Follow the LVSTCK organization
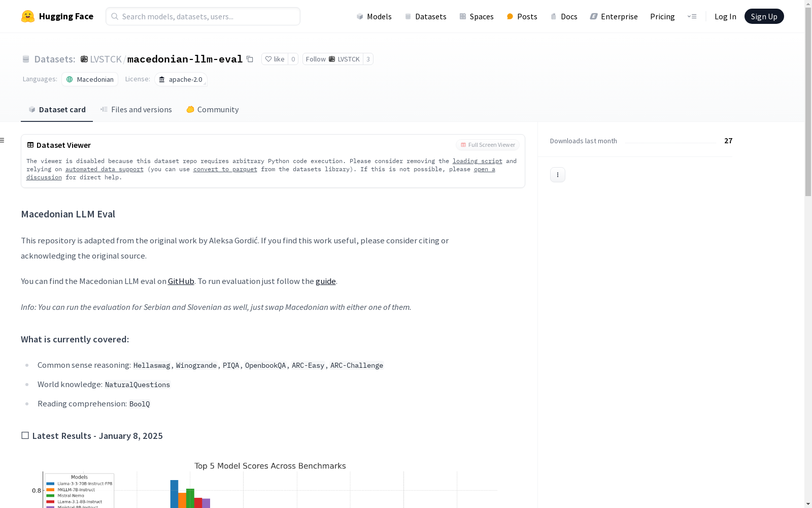The height and width of the screenshot is (508, 812). 333,59
